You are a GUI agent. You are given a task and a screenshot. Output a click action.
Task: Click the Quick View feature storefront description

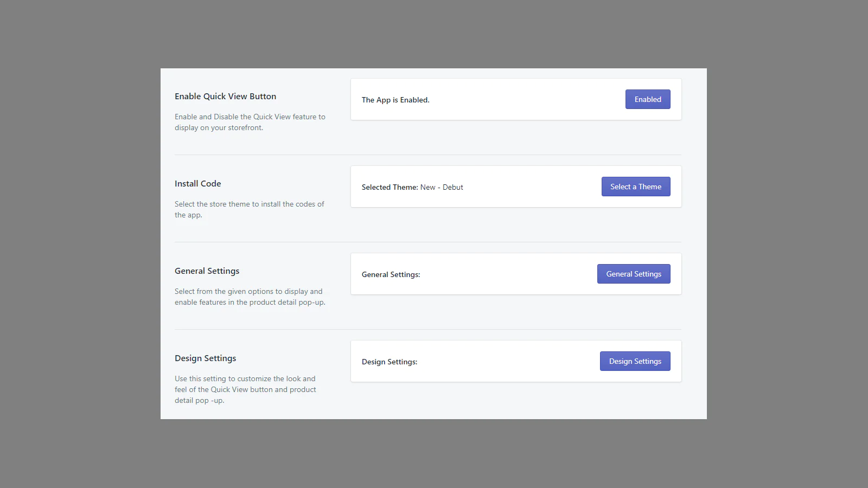(250, 122)
